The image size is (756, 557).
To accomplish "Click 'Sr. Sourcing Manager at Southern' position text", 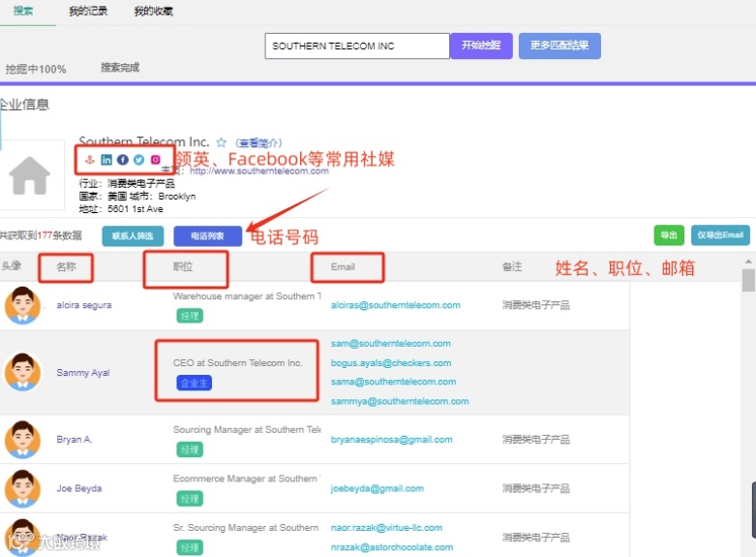I will (x=246, y=528).
